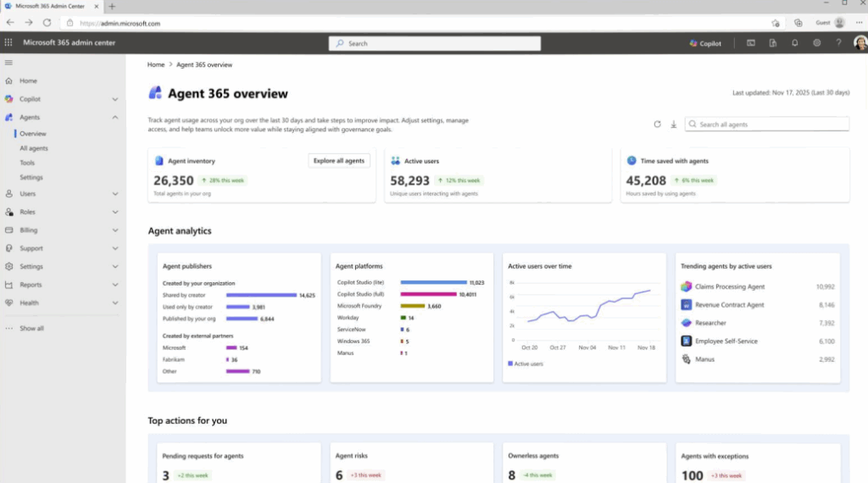Expand the Billing navigation chevron
This screenshot has height=483, width=868.
click(115, 230)
